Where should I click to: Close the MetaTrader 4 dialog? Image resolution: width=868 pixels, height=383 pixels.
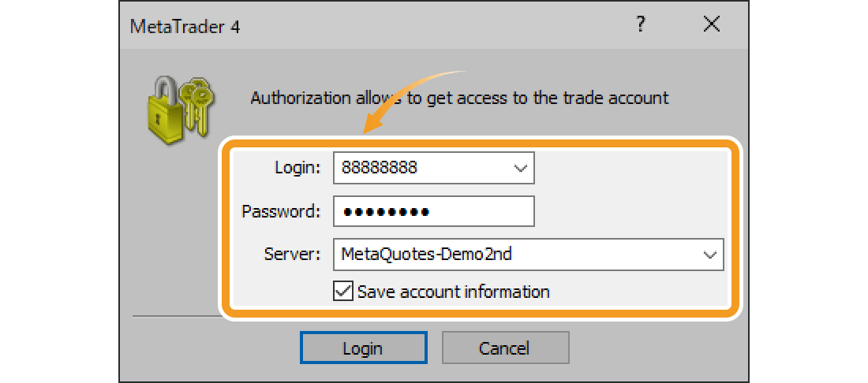point(712,25)
